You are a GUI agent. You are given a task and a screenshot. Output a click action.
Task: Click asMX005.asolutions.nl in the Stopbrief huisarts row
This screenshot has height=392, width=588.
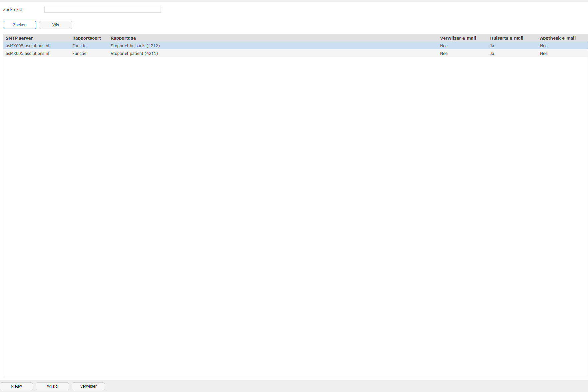(27, 46)
